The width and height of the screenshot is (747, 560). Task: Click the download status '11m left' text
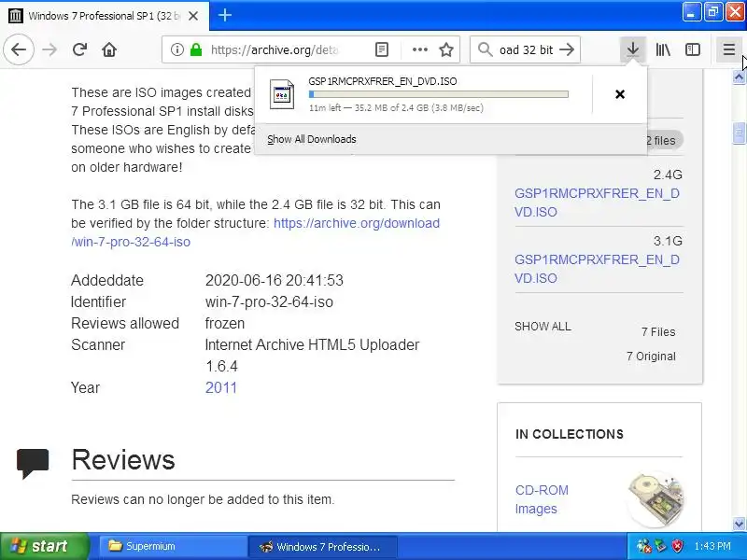coord(325,107)
